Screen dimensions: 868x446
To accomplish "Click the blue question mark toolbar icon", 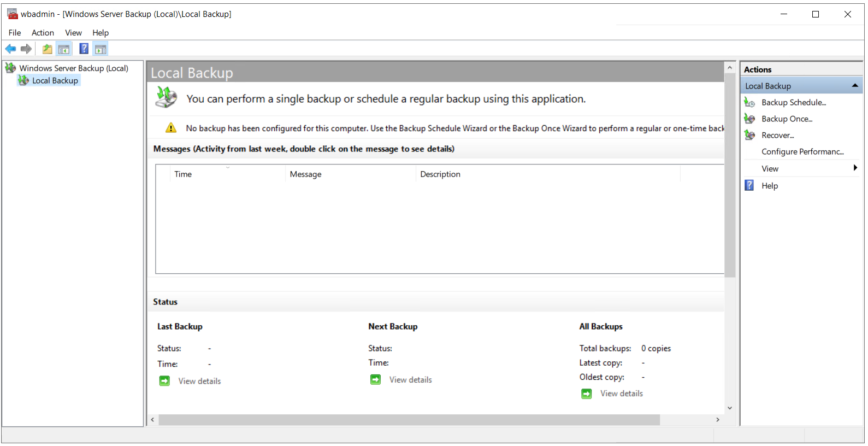I will click(x=84, y=49).
